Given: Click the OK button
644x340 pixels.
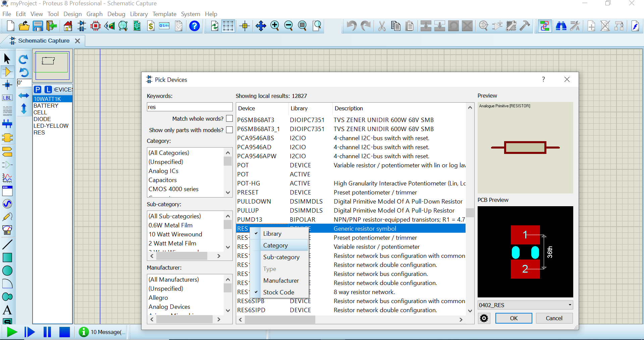Looking at the screenshot, I should [x=514, y=318].
